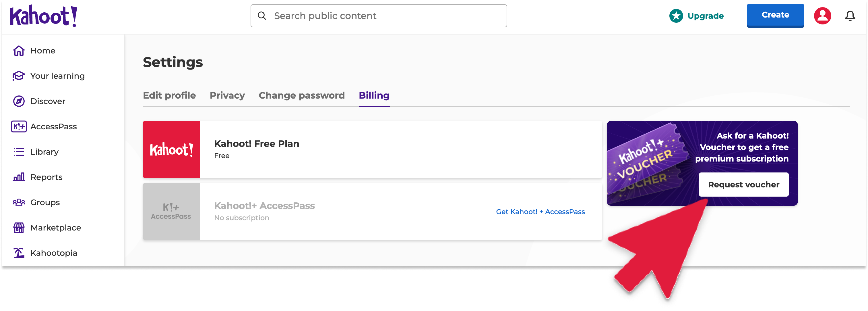Viewport: 868px width, 311px height.
Task: Open the Reports bar chart icon
Action: pyautogui.click(x=19, y=177)
